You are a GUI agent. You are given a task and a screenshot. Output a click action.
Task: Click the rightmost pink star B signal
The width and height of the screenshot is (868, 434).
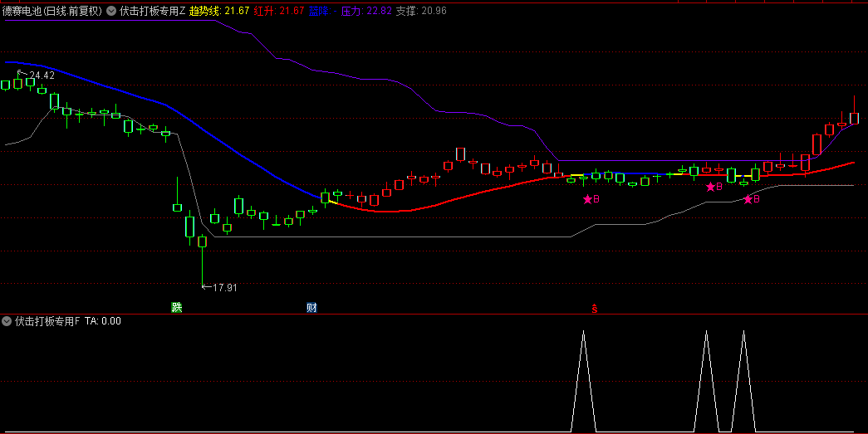pos(751,199)
